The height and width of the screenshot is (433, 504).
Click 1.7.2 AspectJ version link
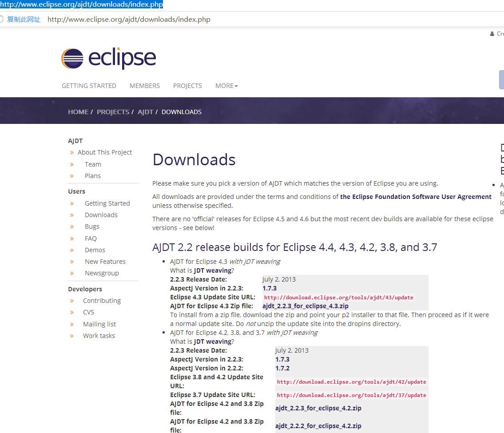(282, 369)
